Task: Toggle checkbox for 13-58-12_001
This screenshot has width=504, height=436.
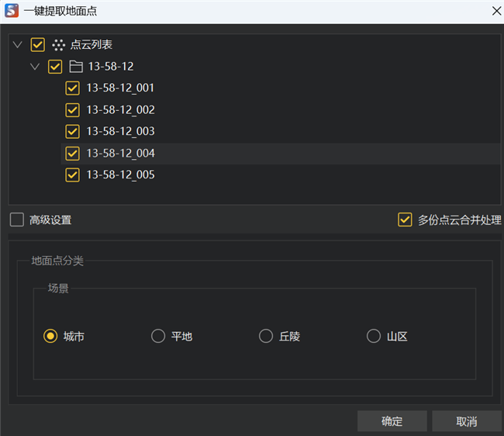Action: coord(72,88)
